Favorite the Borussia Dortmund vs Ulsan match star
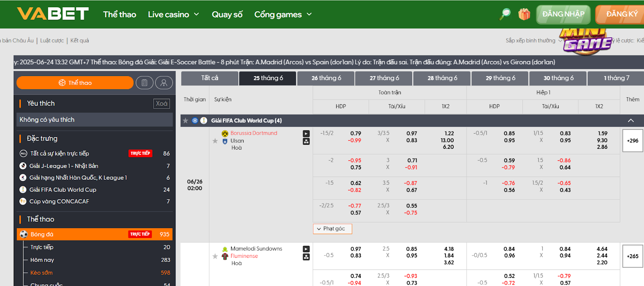Viewport: 644px width, 286px height. pyautogui.click(x=215, y=141)
